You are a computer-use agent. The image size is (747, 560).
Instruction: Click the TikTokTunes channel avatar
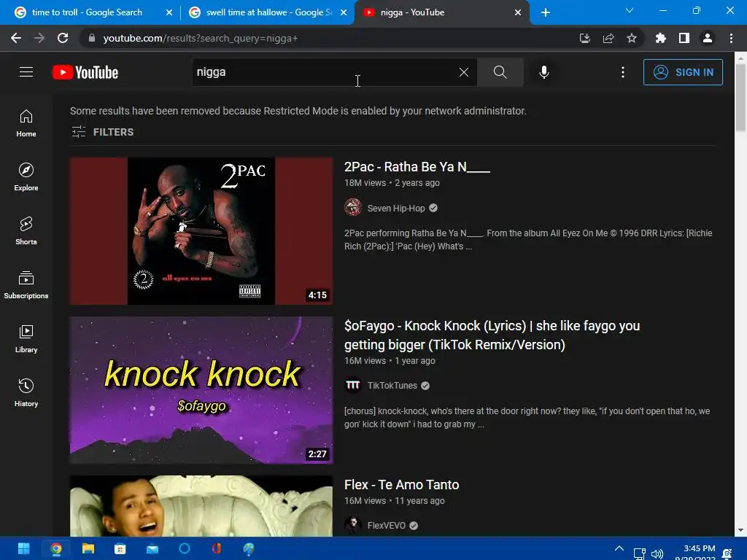(x=353, y=385)
